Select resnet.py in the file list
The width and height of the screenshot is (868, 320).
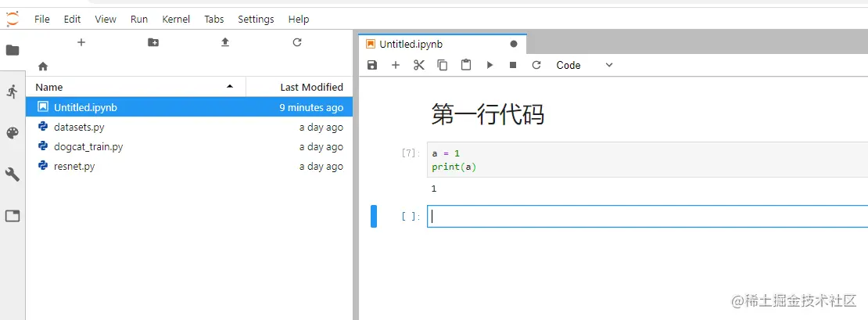click(189, 166)
